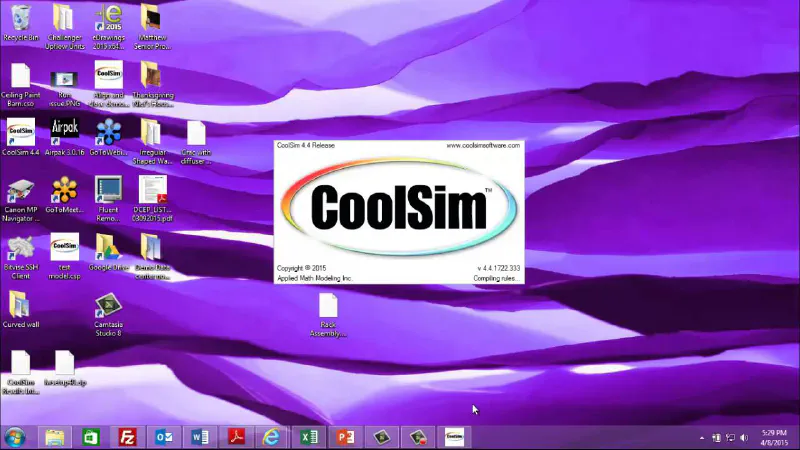Open File Explorer from taskbar

tap(55, 437)
